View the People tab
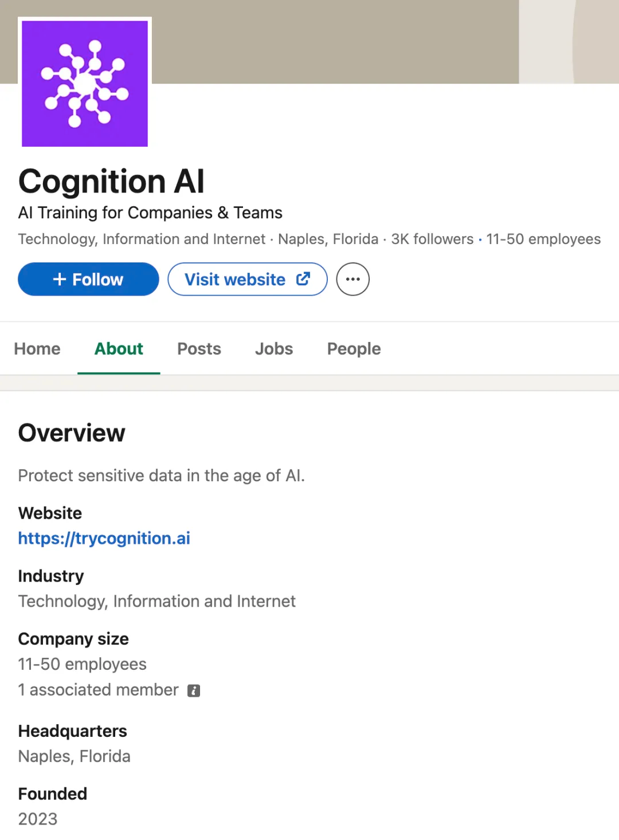Image resolution: width=619 pixels, height=840 pixels. click(354, 349)
